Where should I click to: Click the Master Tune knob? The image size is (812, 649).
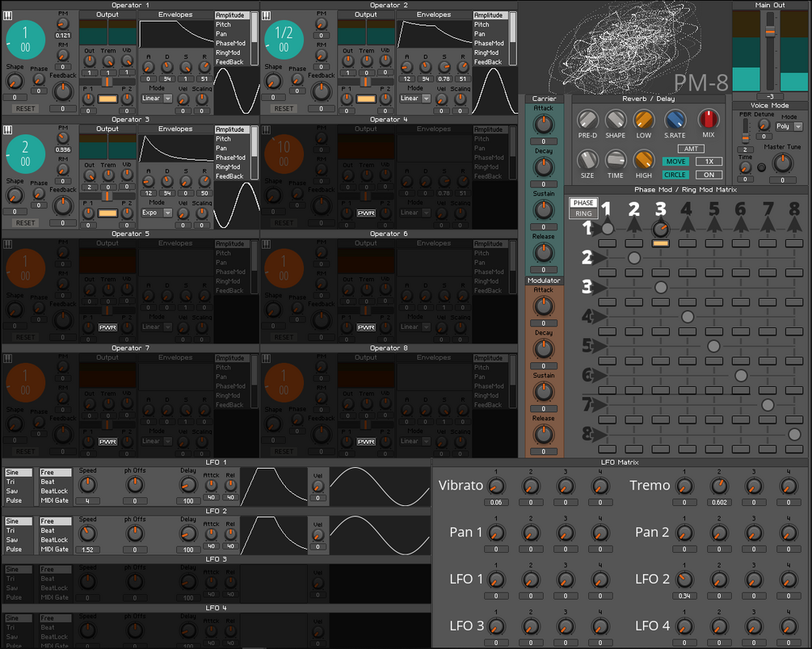pyautogui.click(x=782, y=164)
